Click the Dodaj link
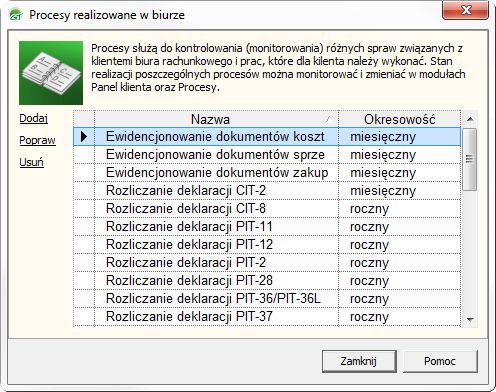 point(34,118)
